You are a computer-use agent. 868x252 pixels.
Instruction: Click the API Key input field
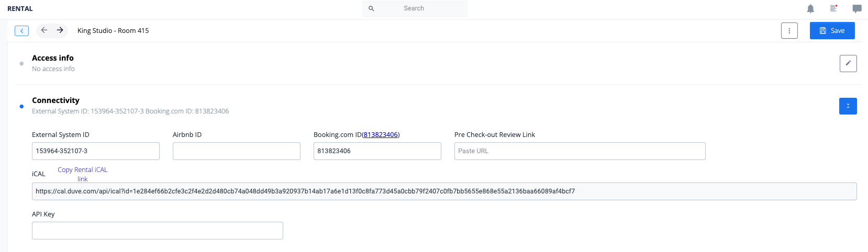click(x=158, y=231)
